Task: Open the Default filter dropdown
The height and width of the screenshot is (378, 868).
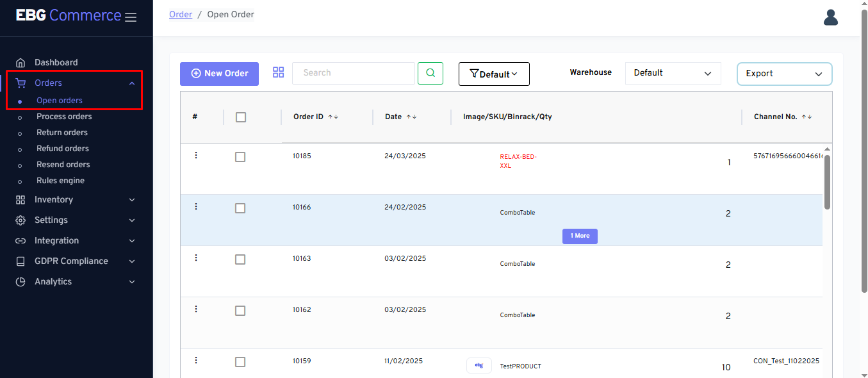Action: (494, 74)
